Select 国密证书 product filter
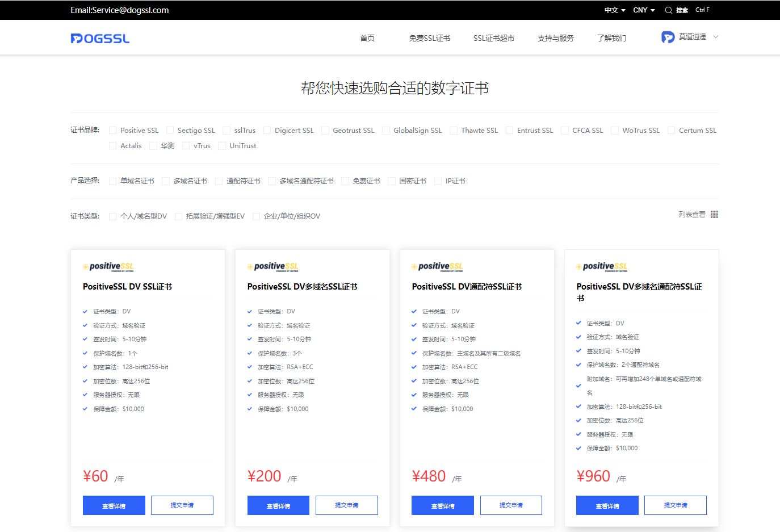Viewport: 780px width, 532px height. [x=392, y=181]
